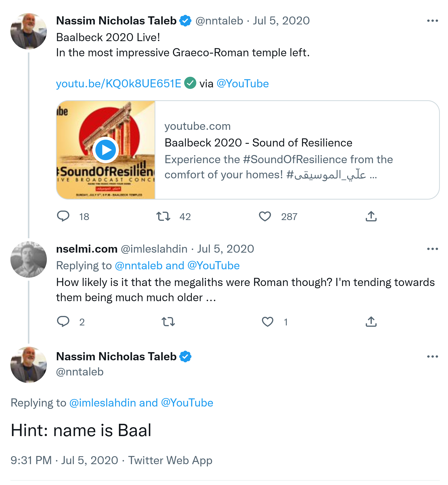This screenshot has height=485, width=448.
Task: Reply to the Baalbeck 2020 Live tweet
Action: click(x=63, y=216)
